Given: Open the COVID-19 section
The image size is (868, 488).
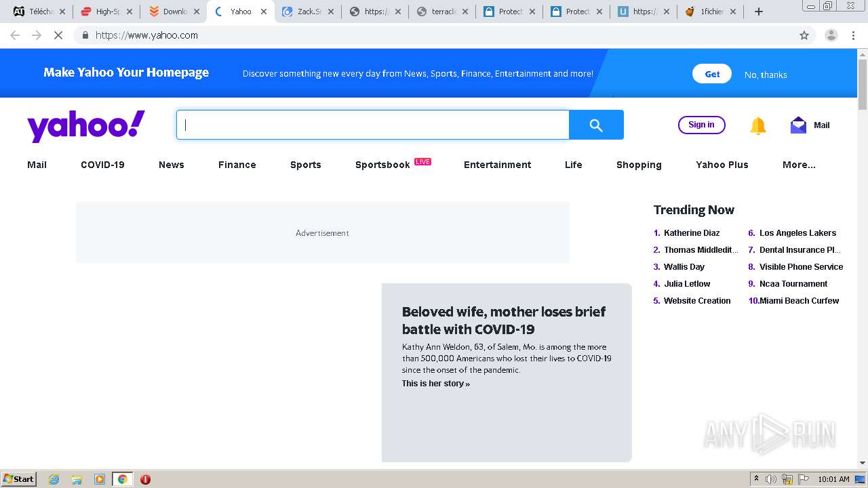Looking at the screenshot, I should (102, 165).
